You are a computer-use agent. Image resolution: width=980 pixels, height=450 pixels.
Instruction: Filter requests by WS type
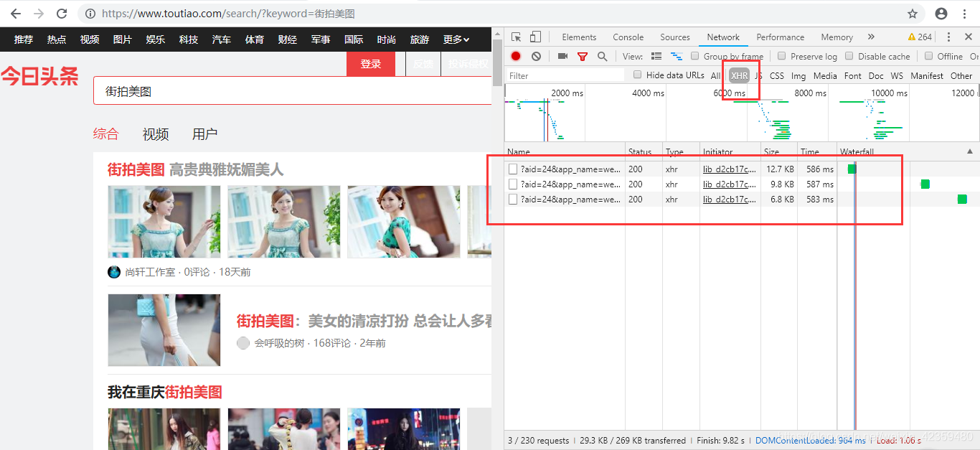897,75
